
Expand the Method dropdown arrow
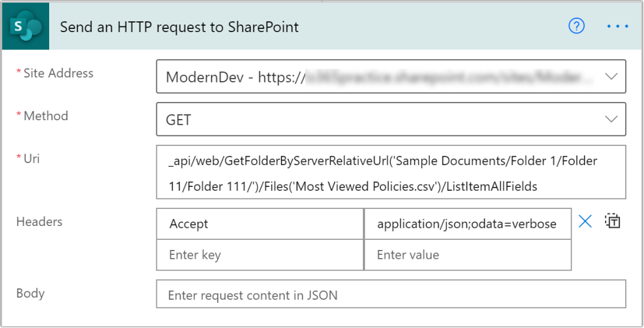click(611, 119)
